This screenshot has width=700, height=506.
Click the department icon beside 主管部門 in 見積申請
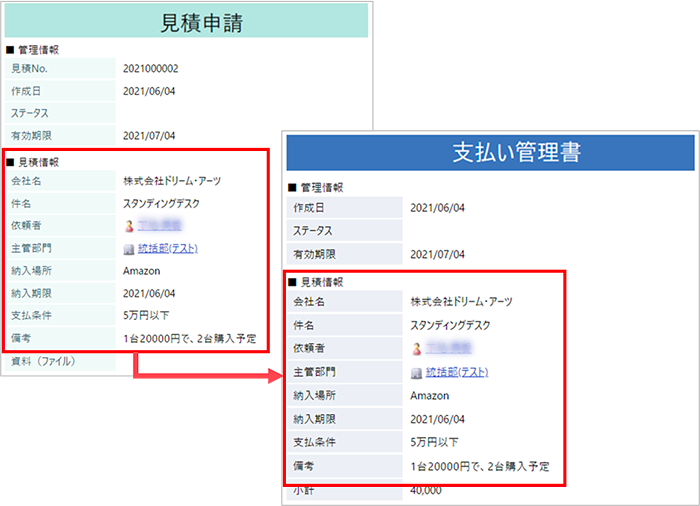[129, 249]
